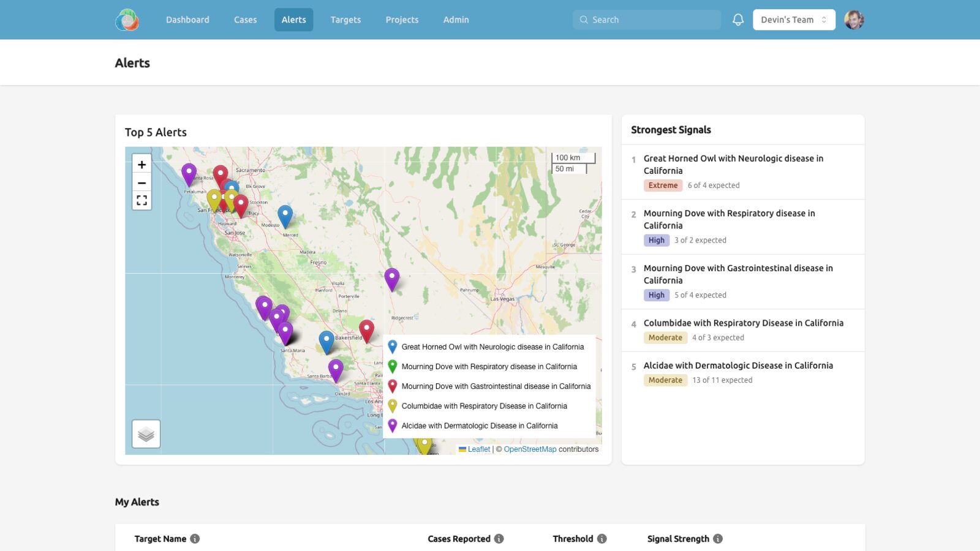Select the purple marker near Las Vegas

pyautogui.click(x=392, y=279)
